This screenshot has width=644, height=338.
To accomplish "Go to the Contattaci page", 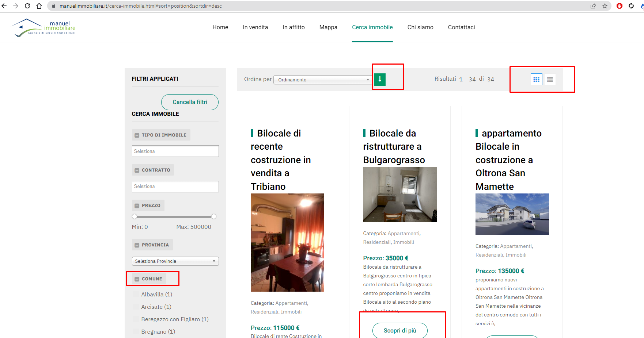I will coord(462,27).
